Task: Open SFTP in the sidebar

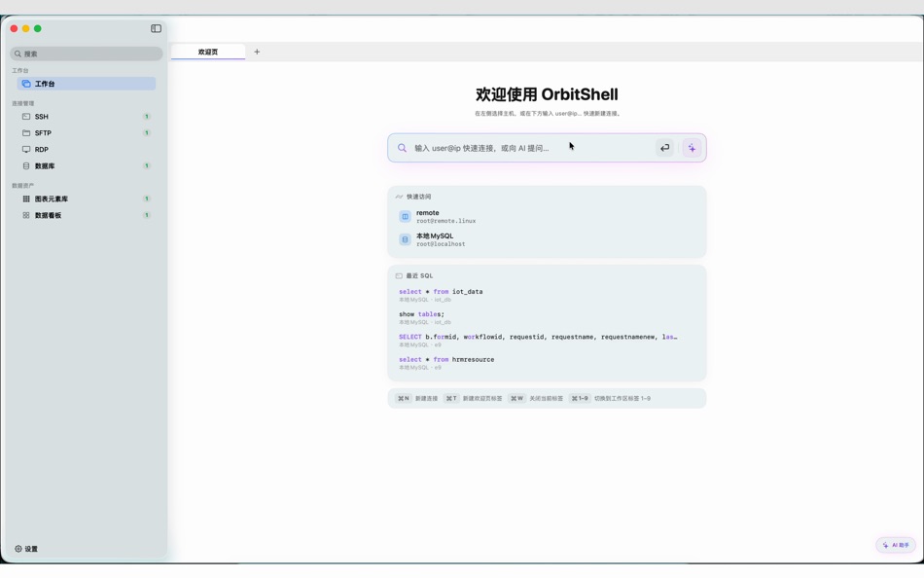Action: (86, 133)
